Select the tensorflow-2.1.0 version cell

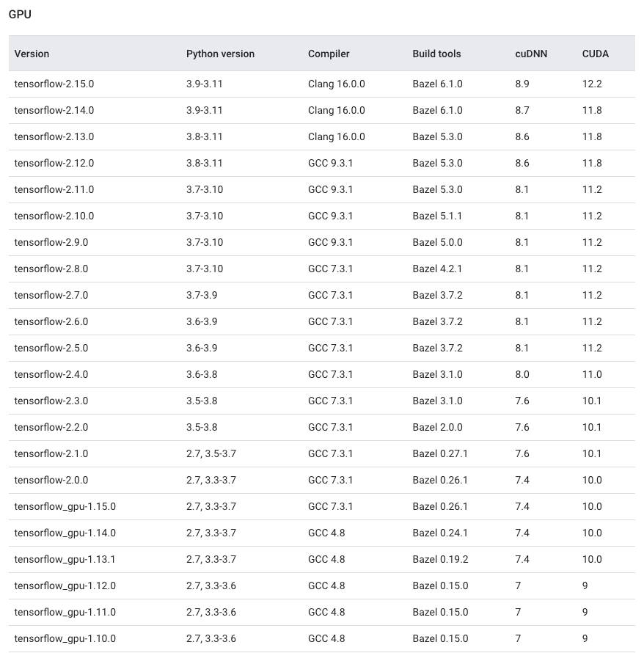[51, 453]
